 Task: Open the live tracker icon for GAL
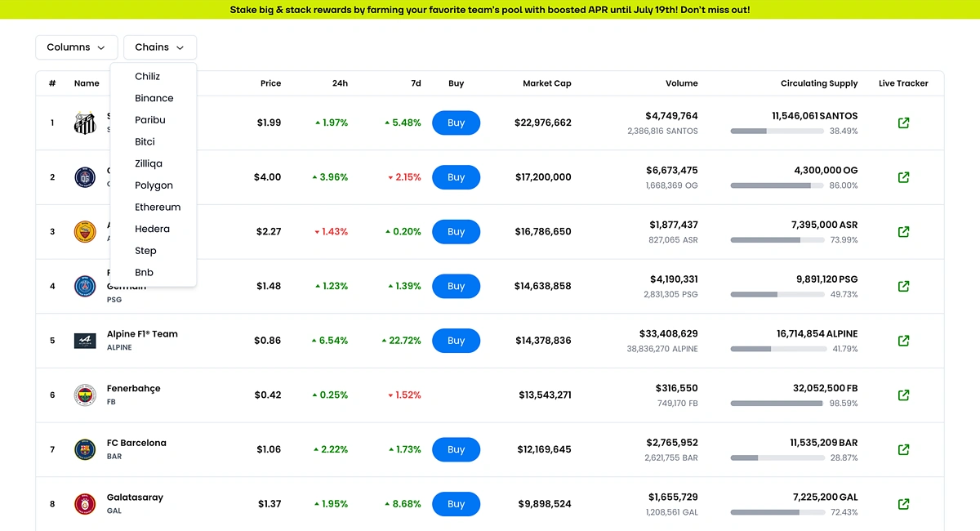903,504
